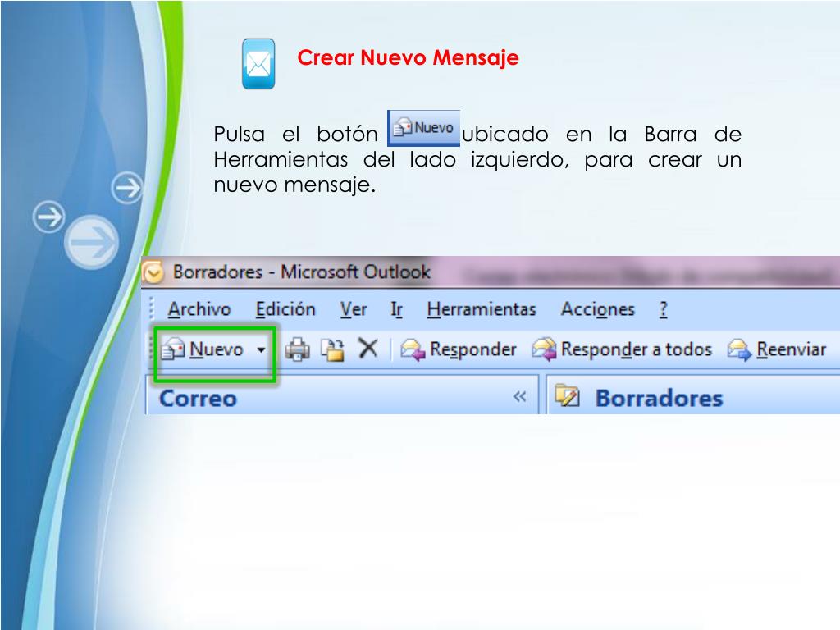Open the Ver menu
The image size is (840, 630).
pos(354,309)
